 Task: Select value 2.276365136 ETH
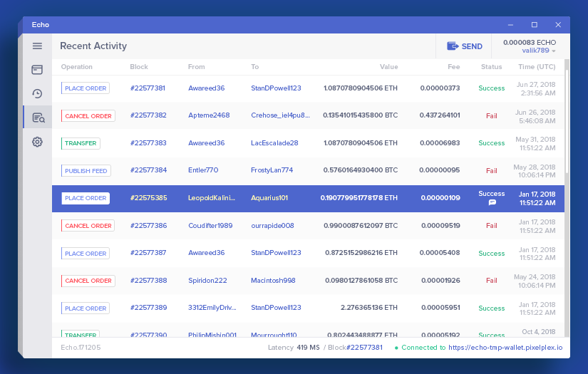tap(369, 308)
